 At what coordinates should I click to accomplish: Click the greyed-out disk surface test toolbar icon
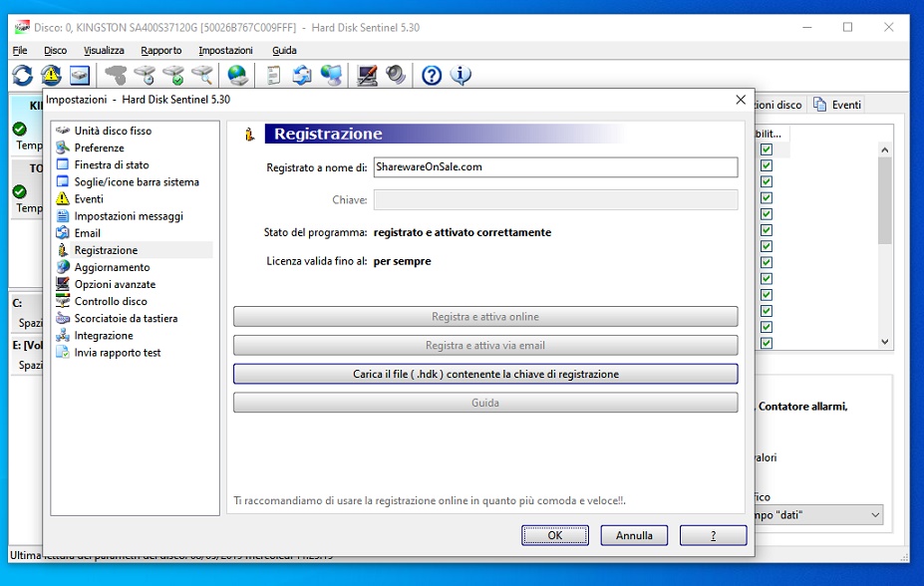[116, 76]
